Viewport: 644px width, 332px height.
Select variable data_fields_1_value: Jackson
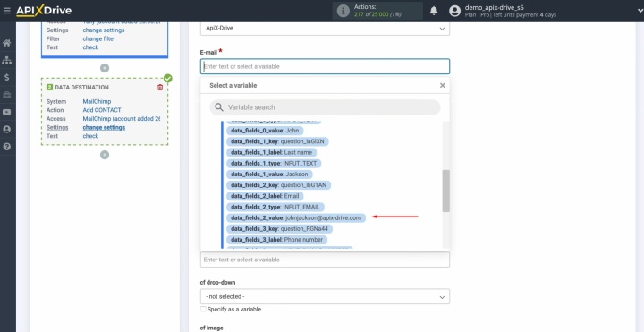(x=269, y=175)
